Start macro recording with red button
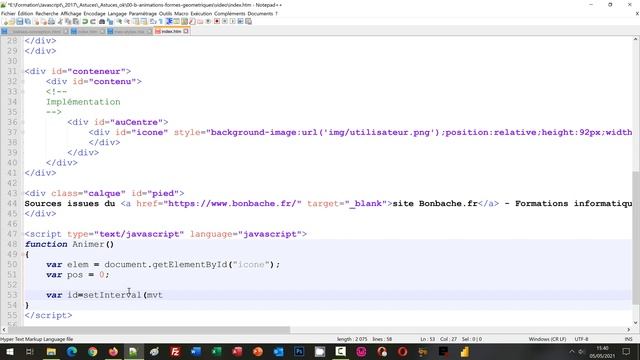640x360 pixels. coord(216,21)
